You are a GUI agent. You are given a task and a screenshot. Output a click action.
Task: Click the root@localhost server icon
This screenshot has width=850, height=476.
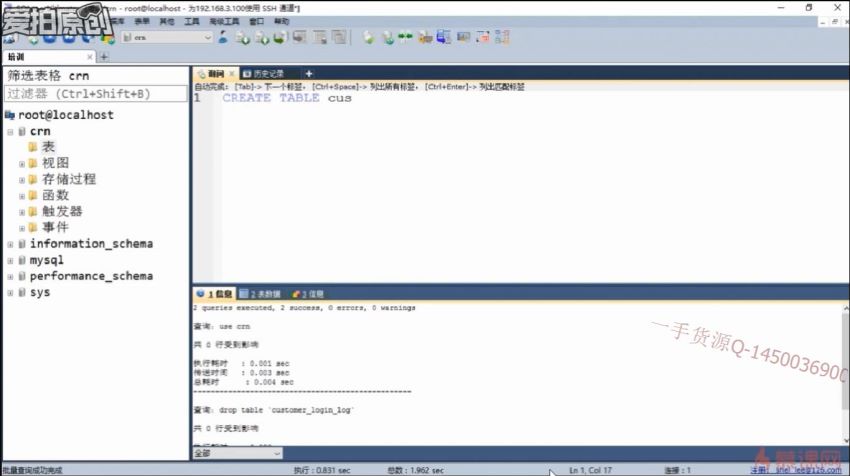(x=10, y=115)
